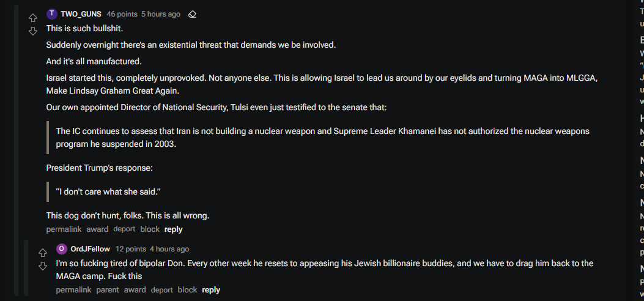
Task: Go to parent of OrdJFellow's comment
Action: coord(108,290)
